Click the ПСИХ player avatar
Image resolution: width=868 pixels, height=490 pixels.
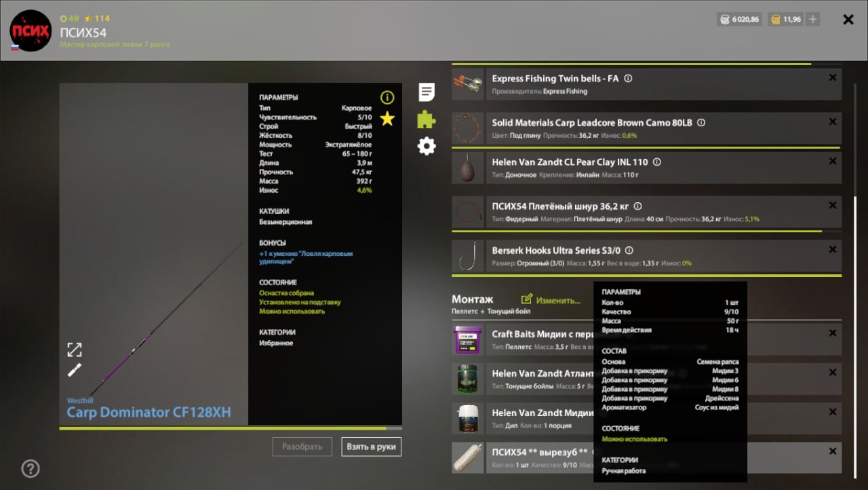tap(31, 31)
